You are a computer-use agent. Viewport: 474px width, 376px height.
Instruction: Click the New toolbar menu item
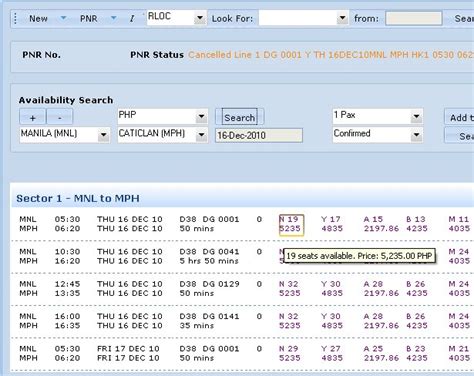(38, 19)
